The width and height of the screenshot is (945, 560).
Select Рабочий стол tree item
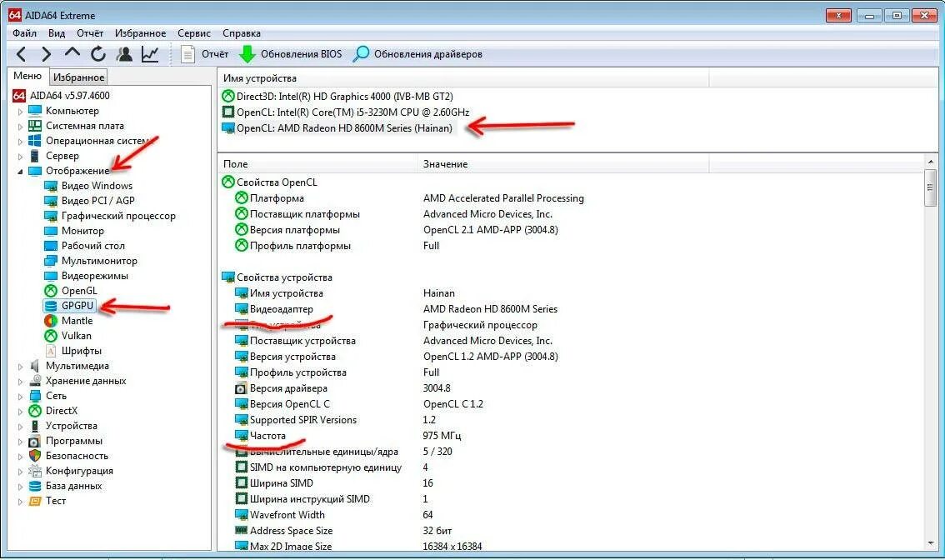pos(85,246)
